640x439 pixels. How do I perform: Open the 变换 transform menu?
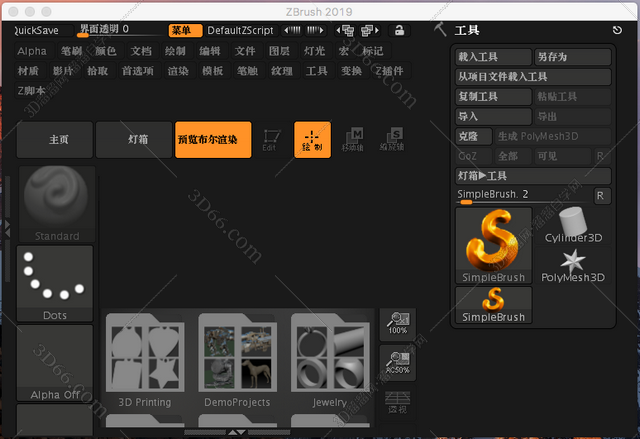(x=351, y=71)
